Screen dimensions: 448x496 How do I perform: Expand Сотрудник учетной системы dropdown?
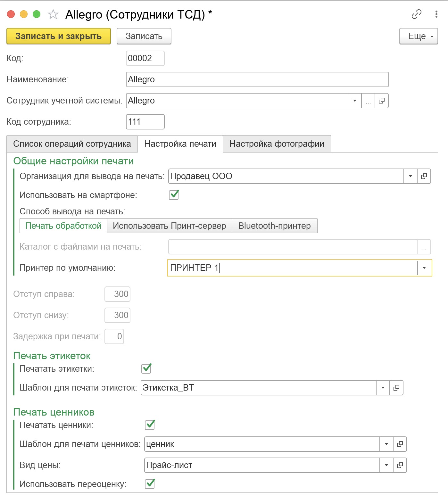[355, 101]
